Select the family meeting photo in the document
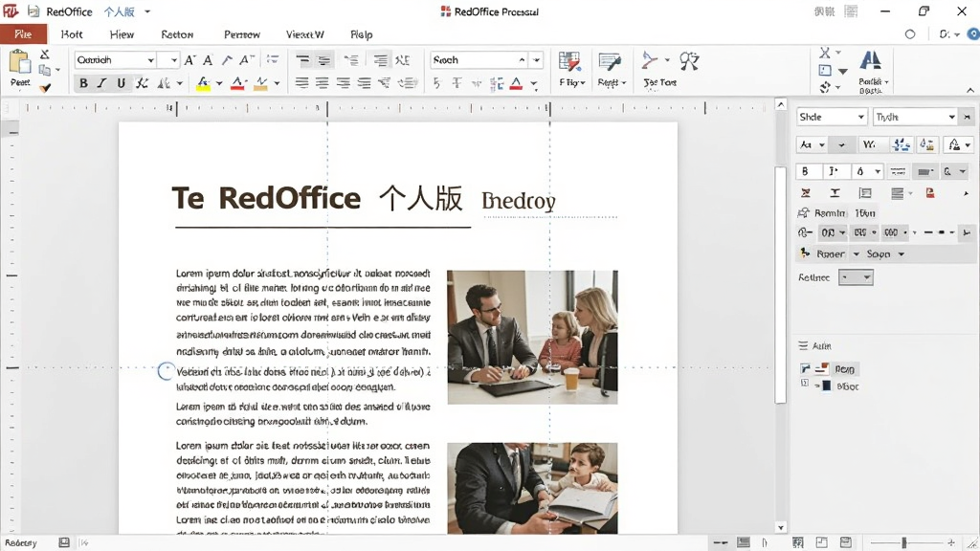The image size is (980, 551). pos(532,338)
